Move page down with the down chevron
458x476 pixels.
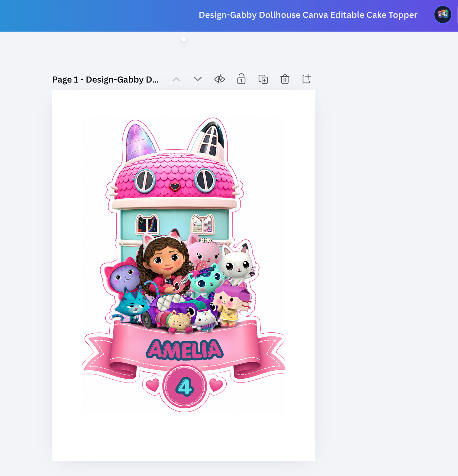click(198, 79)
